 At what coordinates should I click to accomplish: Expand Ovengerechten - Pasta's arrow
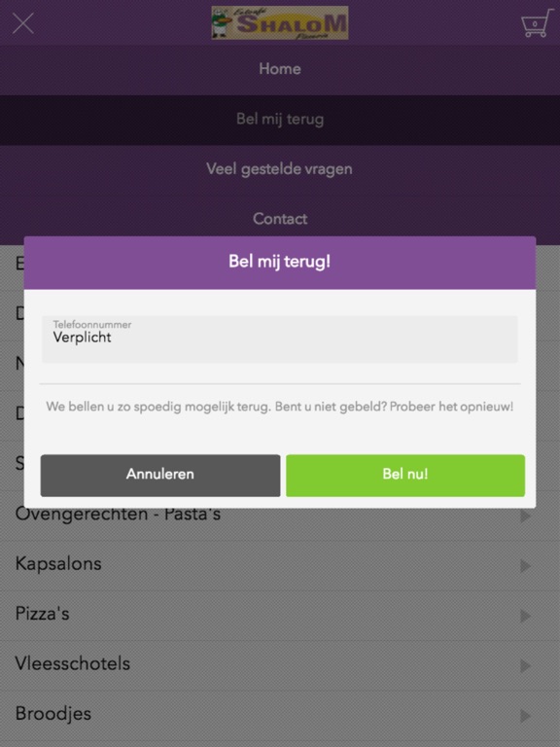click(525, 516)
